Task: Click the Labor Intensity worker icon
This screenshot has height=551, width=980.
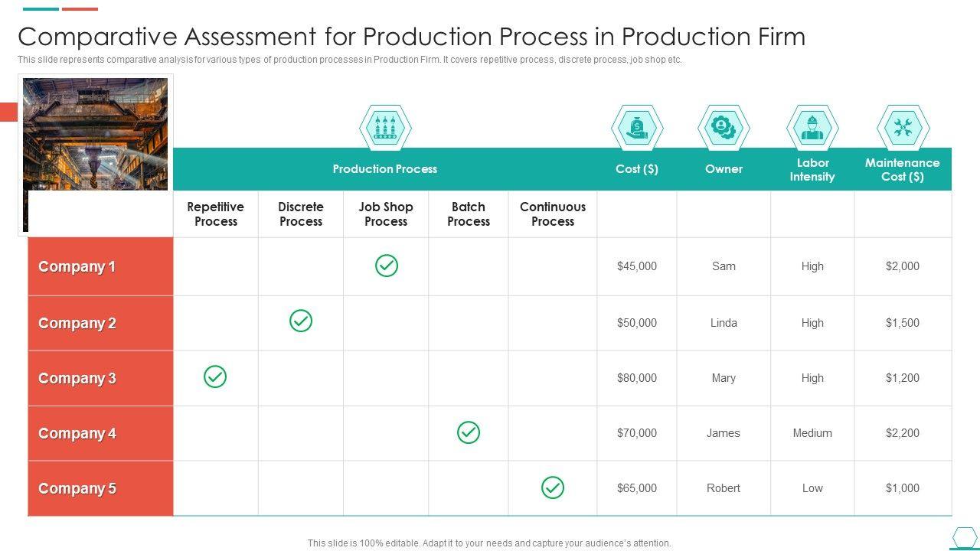Action: 812,127
